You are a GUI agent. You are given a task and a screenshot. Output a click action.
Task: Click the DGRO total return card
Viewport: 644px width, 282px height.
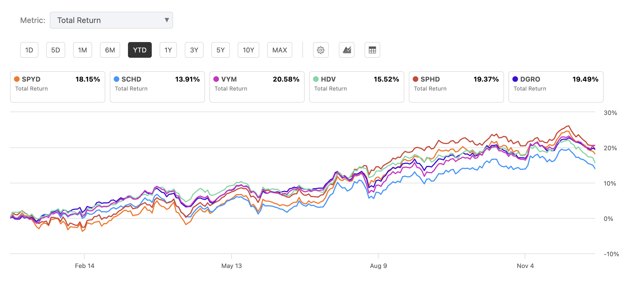click(556, 87)
